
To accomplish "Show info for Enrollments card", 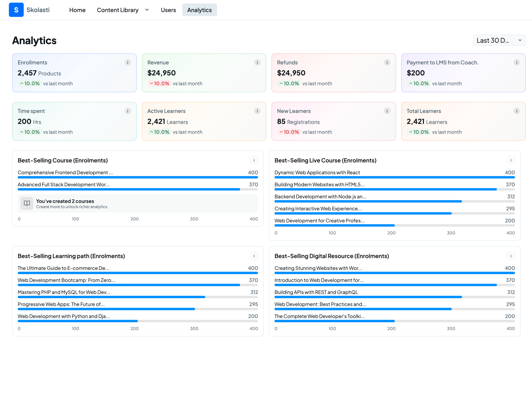I will pyautogui.click(x=128, y=63).
